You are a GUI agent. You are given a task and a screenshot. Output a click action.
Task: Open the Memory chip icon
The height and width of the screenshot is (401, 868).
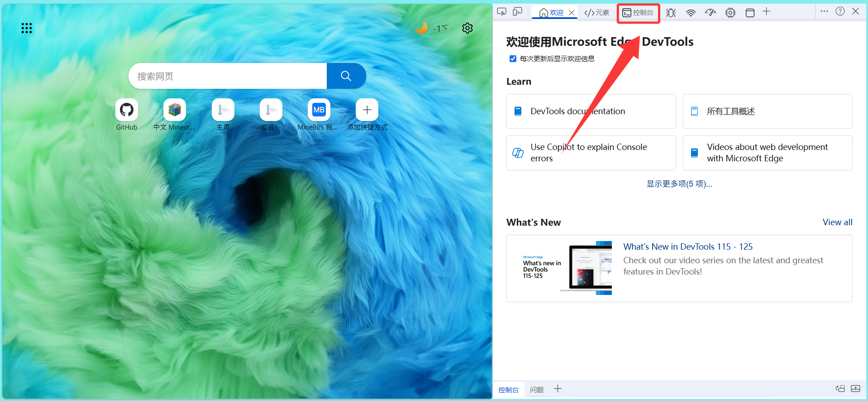(x=730, y=13)
